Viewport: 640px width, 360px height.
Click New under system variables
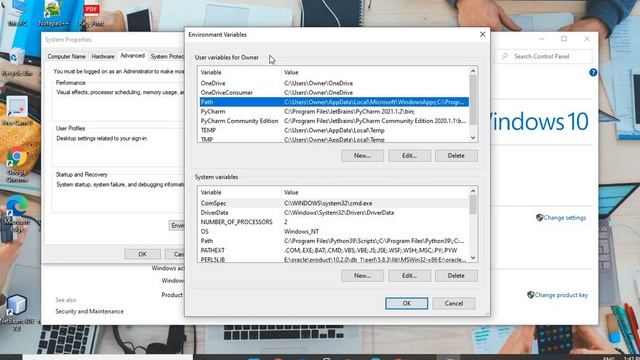(x=362, y=276)
